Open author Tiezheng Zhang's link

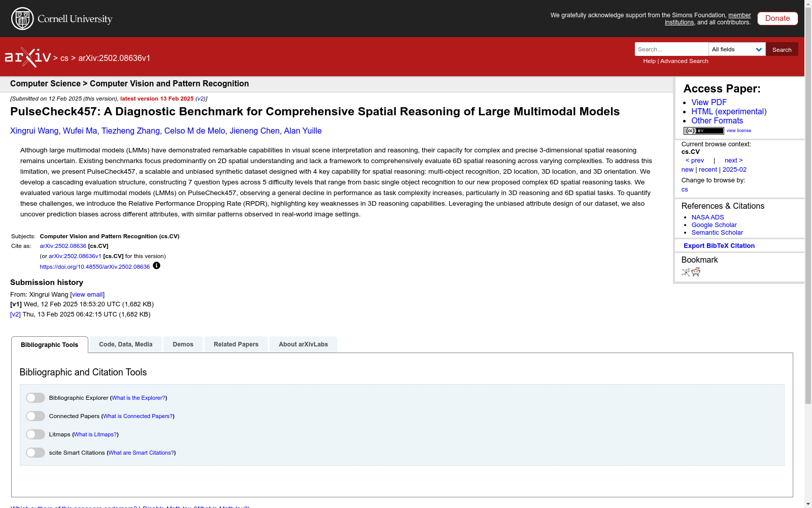(130, 131)
